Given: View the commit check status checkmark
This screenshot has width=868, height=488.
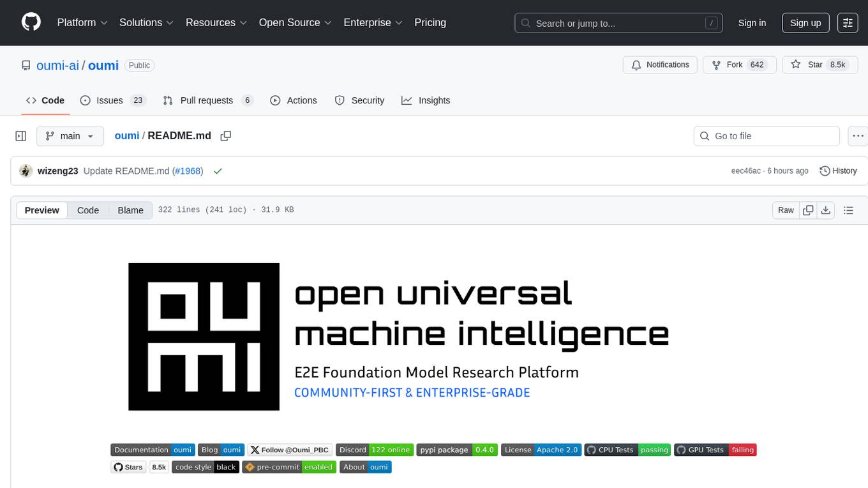Looking at the screenshot, I should click(218, 171).
